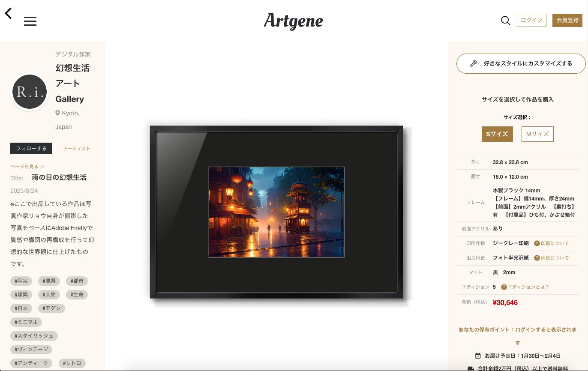Toggle follow with フォローする button
Image resolution: width=588 pixels, height=371 pixels.
[31, 148]
